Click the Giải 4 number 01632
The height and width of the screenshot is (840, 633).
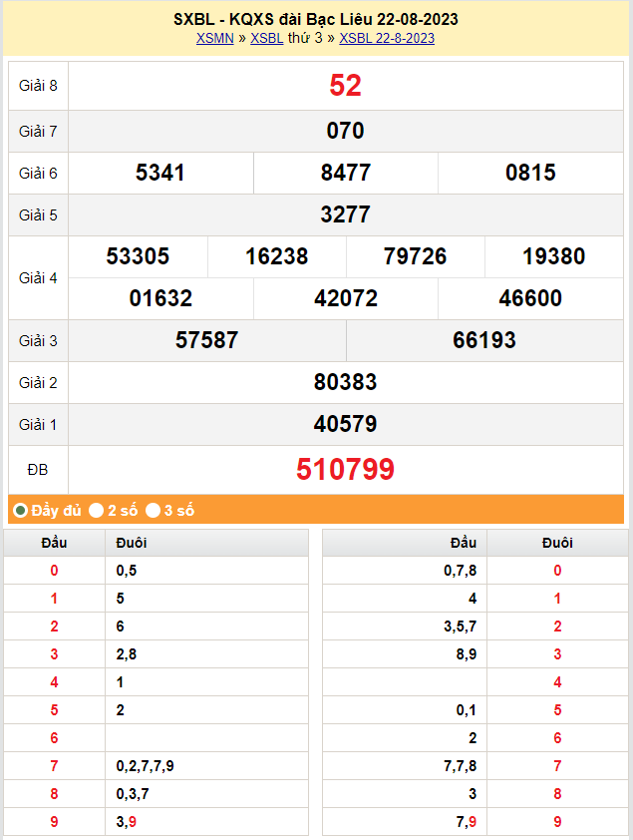pos(160,298)
